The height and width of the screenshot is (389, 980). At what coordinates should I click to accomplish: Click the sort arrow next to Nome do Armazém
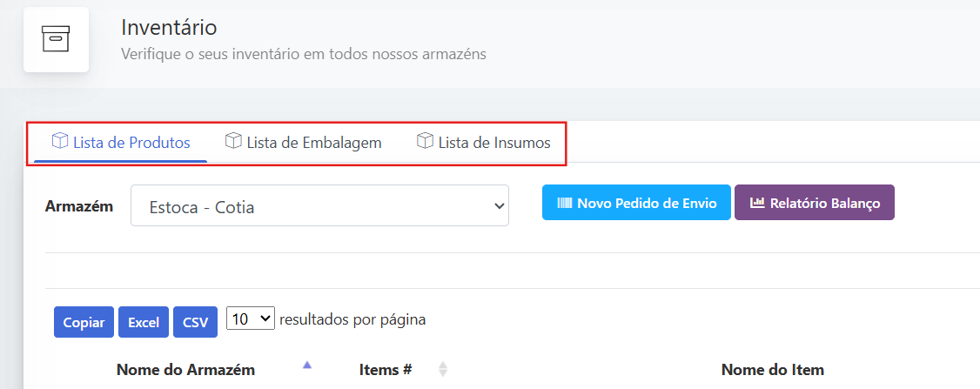[306, 366]
